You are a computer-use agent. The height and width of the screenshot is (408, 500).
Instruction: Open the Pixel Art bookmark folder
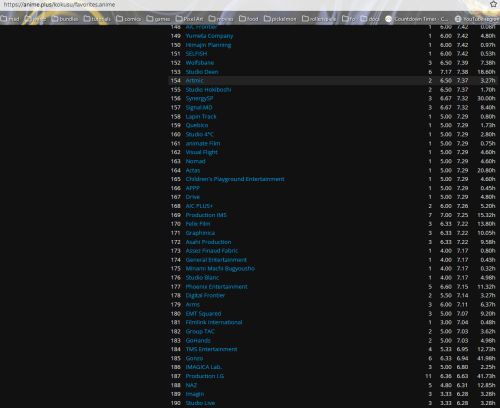click(x=189, y=19)
